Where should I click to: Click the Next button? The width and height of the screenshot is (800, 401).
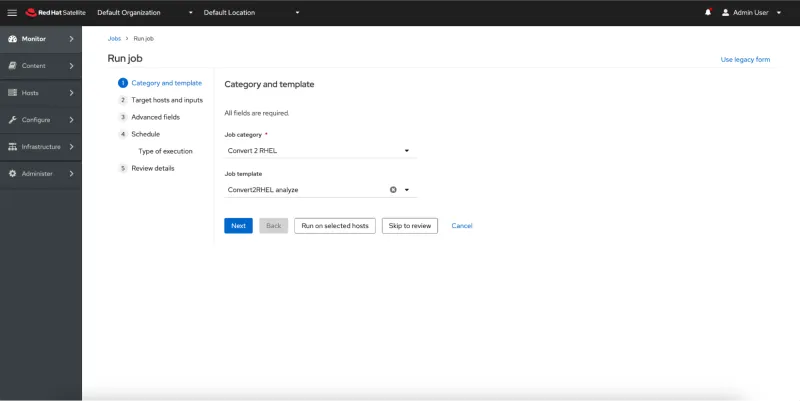pyautogui.click(x=238, y=226)
